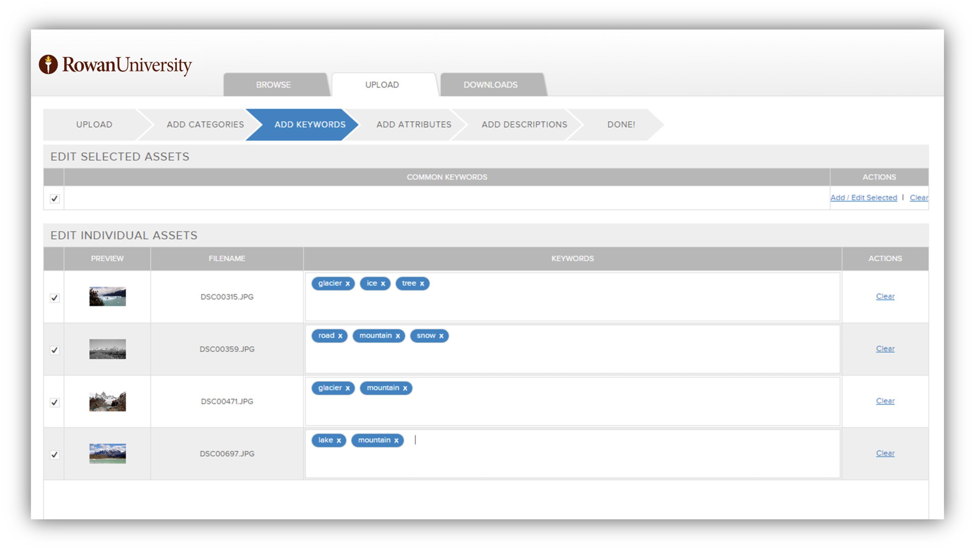Clear keywords for DSC00471.JPG
The image size is (980, 551).
[x=885, y=401]
